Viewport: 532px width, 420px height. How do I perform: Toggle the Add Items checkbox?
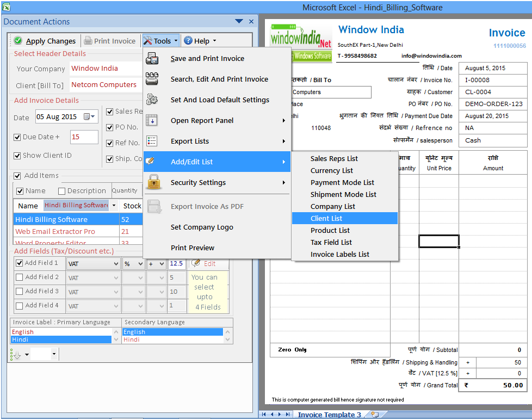[x=17, y=176]
